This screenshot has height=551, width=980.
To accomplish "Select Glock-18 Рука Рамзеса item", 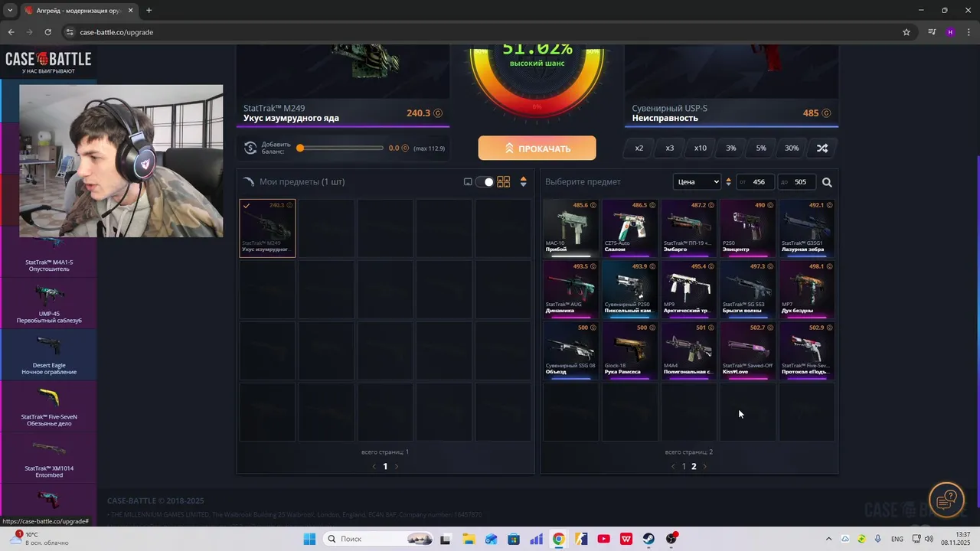I will point(629,350).
